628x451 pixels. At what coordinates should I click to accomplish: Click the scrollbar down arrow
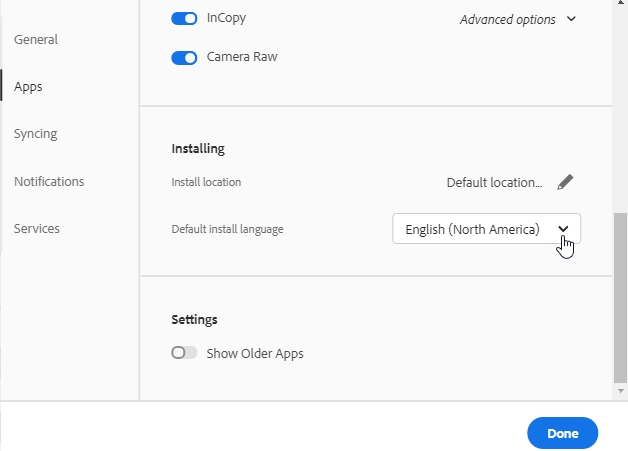620,391
